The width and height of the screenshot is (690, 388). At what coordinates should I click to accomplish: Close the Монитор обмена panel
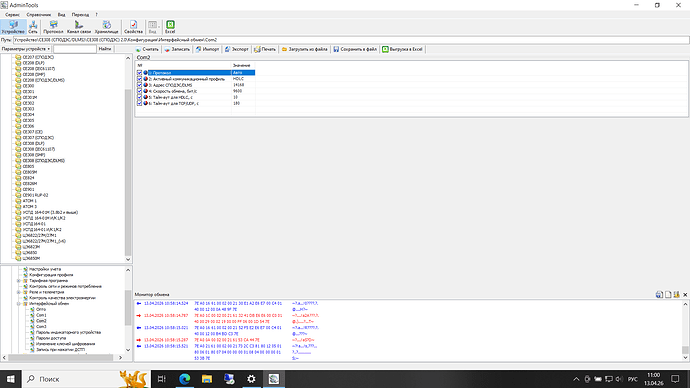(685, 295)
